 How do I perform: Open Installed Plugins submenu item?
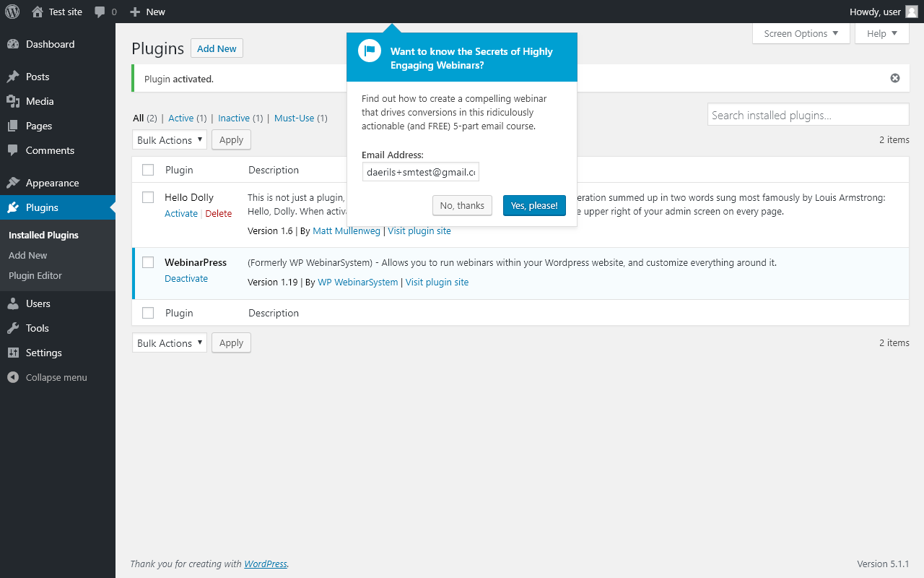coord(43,235)
